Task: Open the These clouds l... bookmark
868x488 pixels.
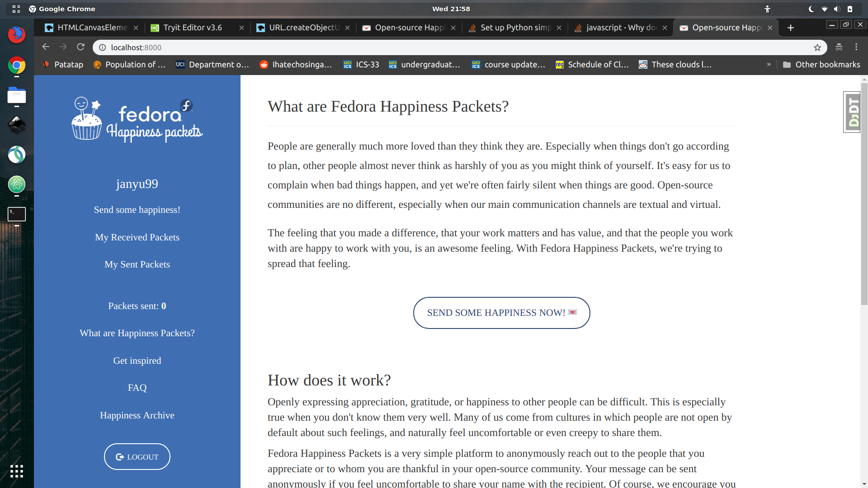Action: point(675,65)
